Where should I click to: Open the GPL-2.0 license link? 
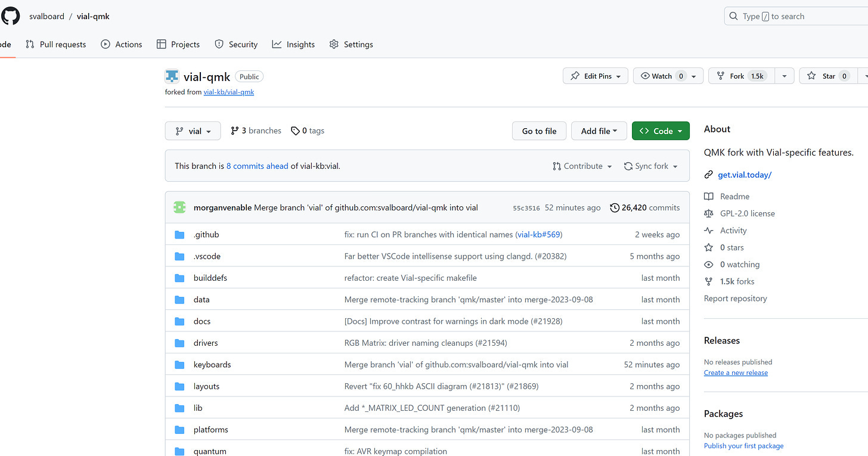pos(748,213)
